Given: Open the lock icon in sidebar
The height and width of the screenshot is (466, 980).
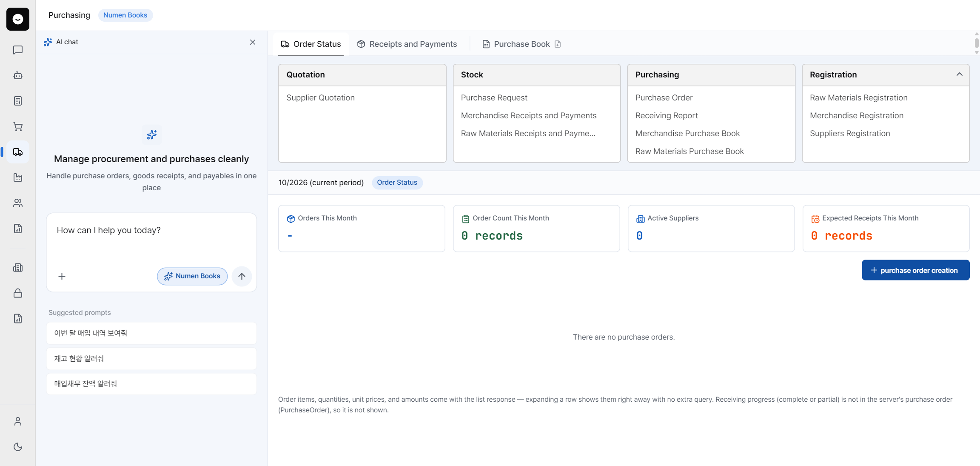Looking at the screenshot, I should click(18, 293).
